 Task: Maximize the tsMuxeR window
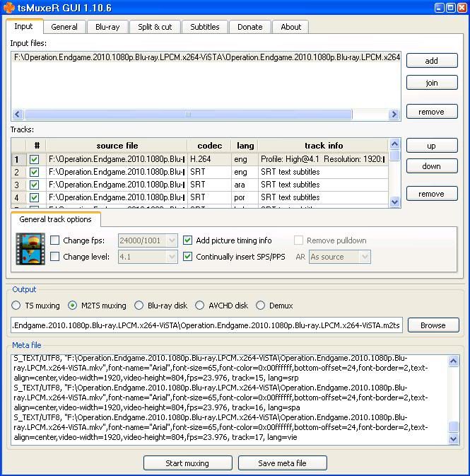451,8
